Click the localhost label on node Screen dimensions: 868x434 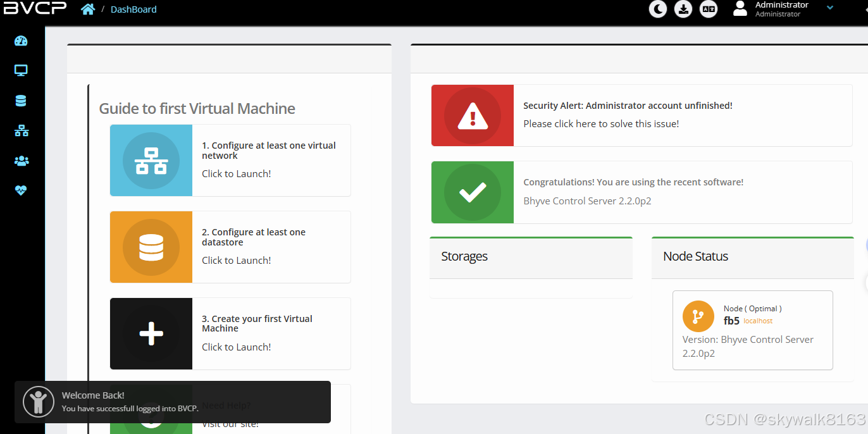click(x=758, y=321)
